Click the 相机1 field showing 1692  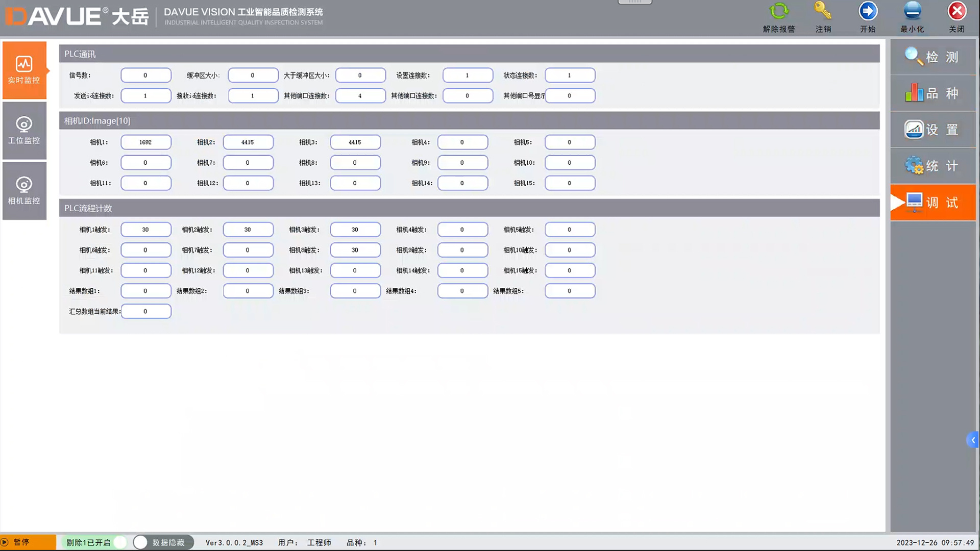tap(146, 142)
